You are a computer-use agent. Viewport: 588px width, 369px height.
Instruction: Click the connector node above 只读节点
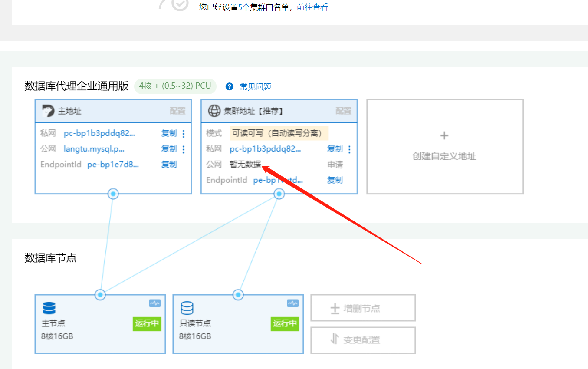[x=238, y=295]
